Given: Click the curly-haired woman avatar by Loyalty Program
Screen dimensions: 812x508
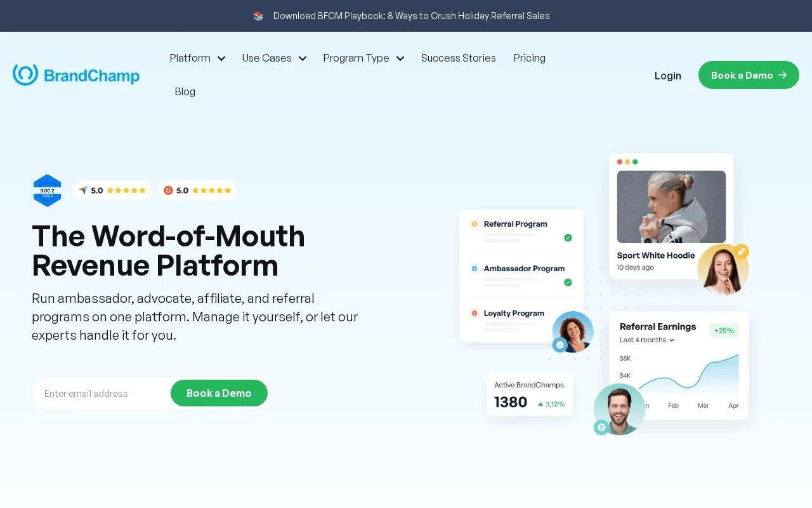Looking at the screenshot, I should (573, 332).
